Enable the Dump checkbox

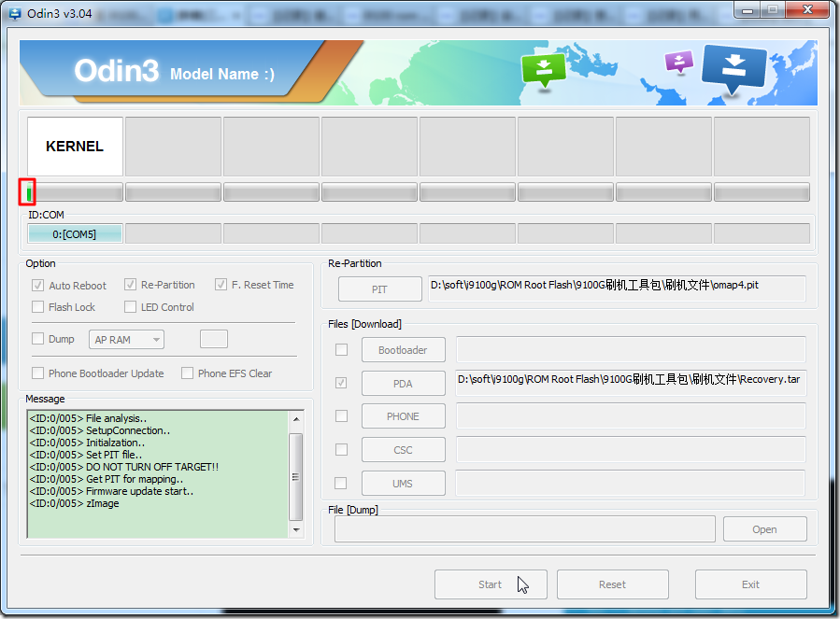pos(37,338)
